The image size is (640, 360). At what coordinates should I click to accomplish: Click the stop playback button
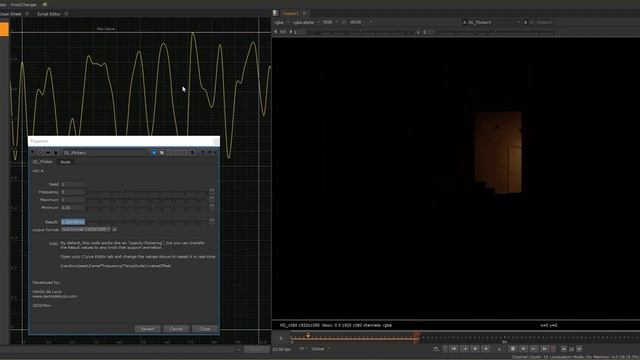point(513,349)
